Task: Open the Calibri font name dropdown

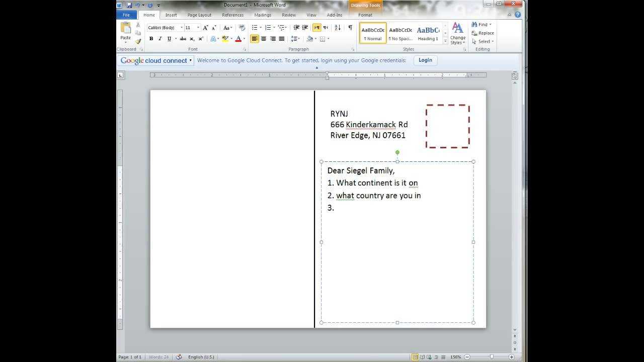Action: 181,28
